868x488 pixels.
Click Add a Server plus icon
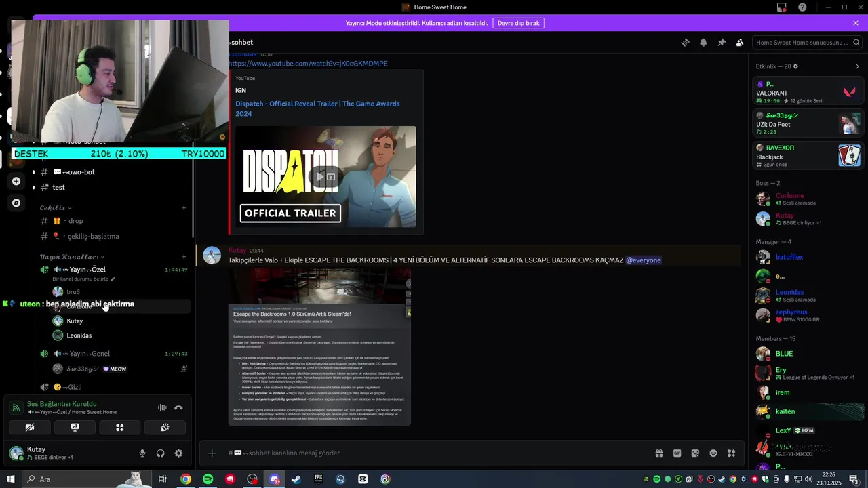[x=16, y=181]
